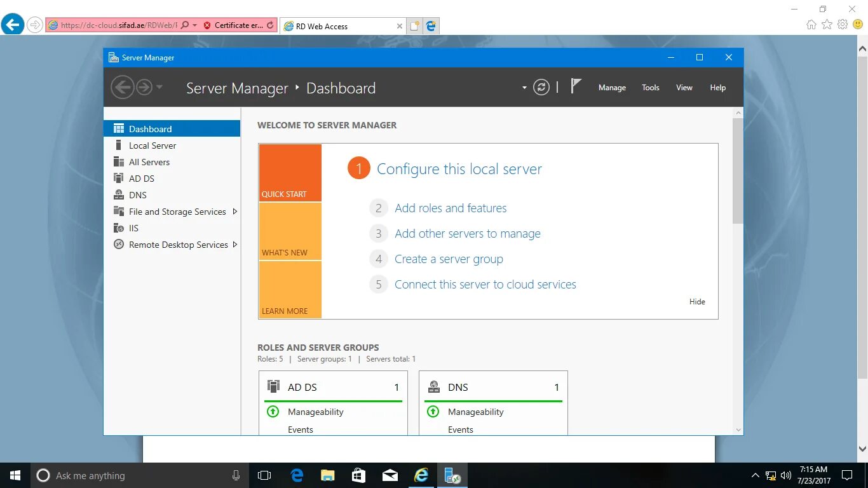This screenshot has height=488, width=868.
Task: Open the notifications flag
Action: point(576,86)
